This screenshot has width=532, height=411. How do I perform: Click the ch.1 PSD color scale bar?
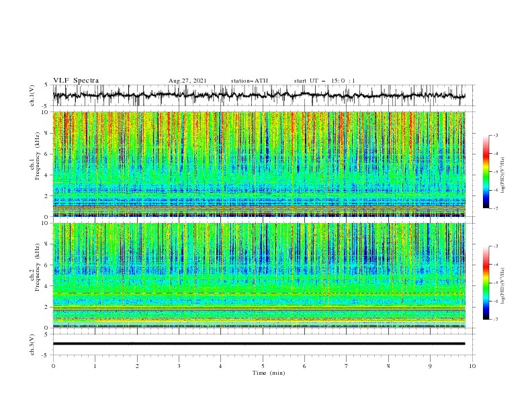486,172
